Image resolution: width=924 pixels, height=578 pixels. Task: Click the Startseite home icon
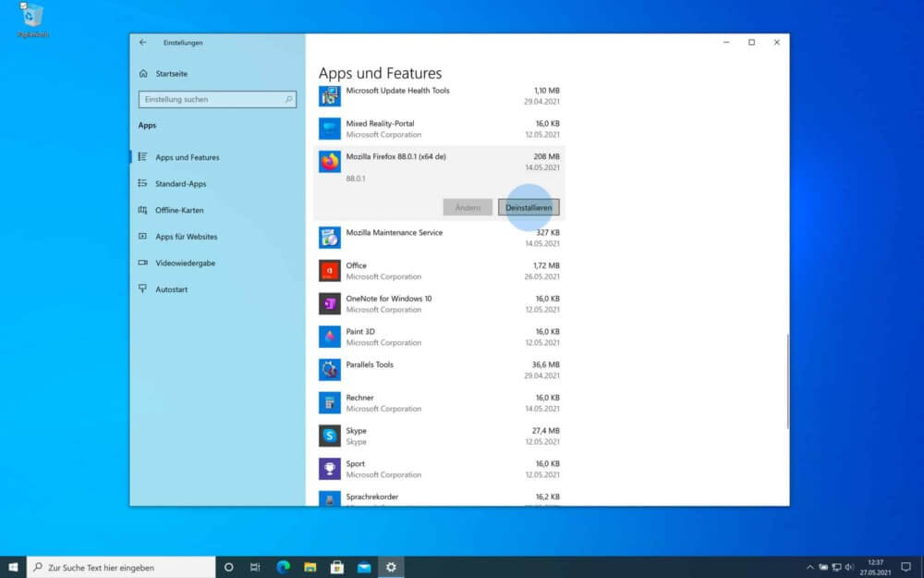coord(143,74)
